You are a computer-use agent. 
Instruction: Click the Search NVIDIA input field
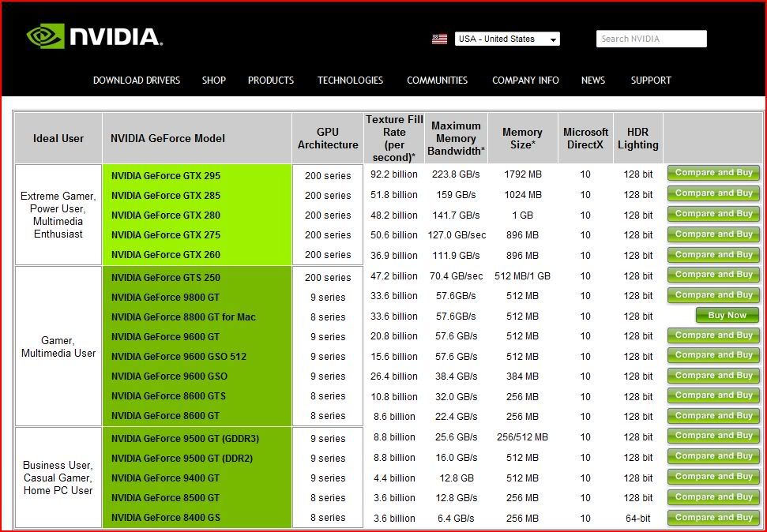(x=651, y=39)
